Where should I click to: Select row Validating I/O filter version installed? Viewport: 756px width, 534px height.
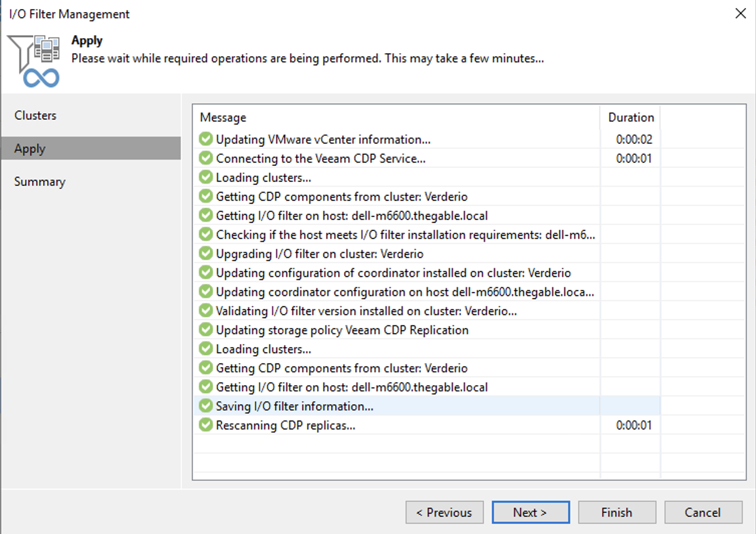(x=427, y=311)
